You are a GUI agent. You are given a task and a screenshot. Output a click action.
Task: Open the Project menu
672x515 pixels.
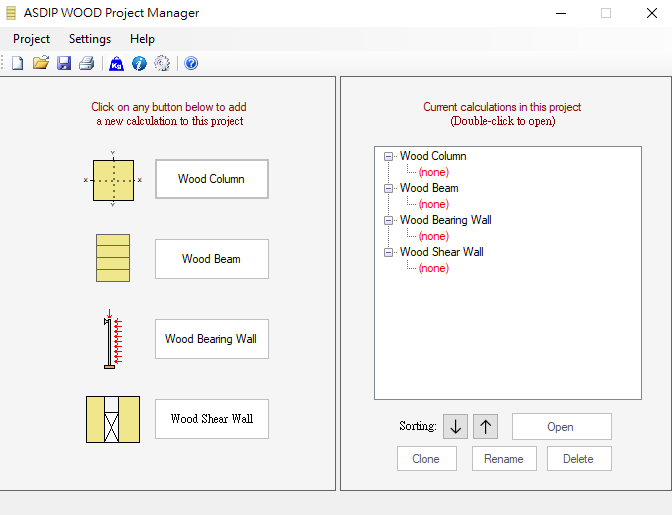31,39
